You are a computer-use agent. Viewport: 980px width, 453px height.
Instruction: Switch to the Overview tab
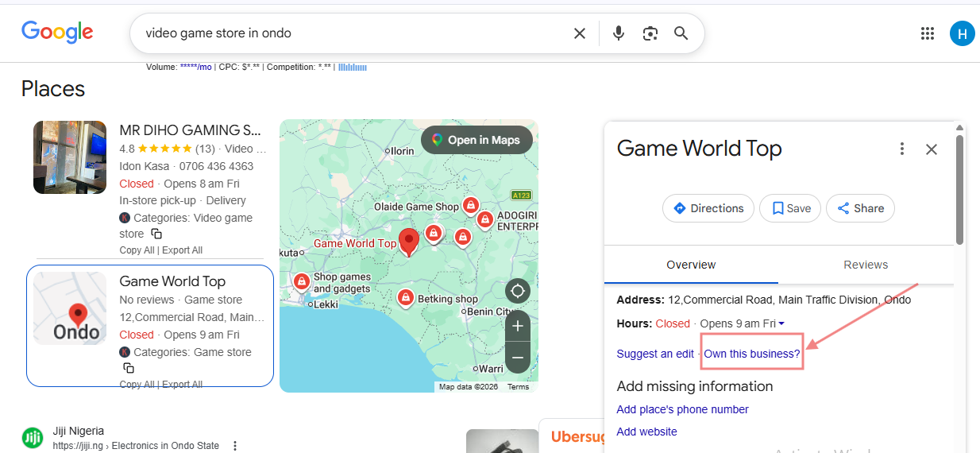[x=691, y=265]
